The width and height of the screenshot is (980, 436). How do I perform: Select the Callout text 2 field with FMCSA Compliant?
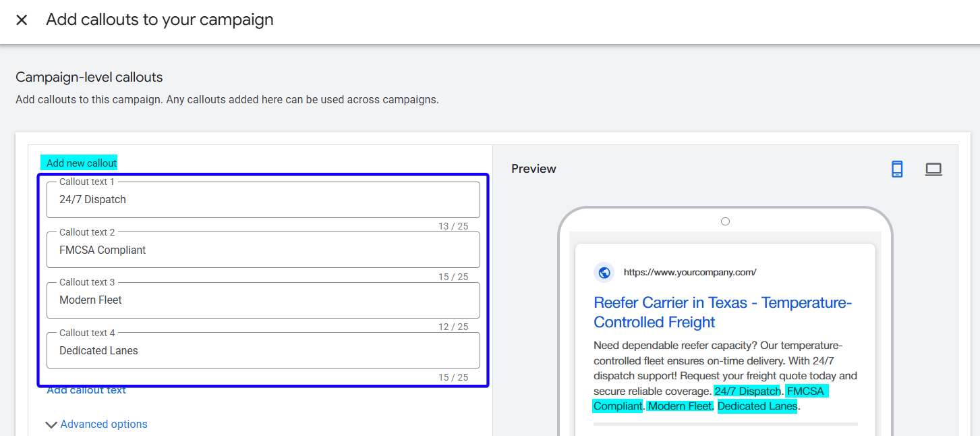point(263,250)
